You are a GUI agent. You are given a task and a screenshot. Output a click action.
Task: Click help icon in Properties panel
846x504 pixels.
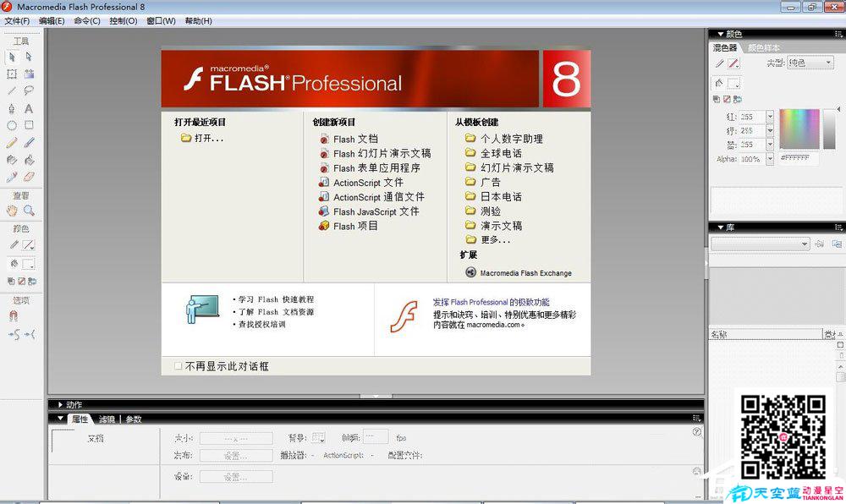pyautogui.click(x=696, y=432)
